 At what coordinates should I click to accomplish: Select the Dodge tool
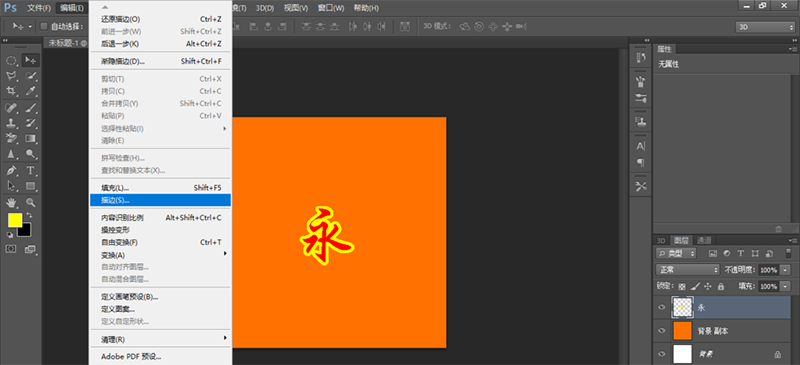tap(31, 153)
